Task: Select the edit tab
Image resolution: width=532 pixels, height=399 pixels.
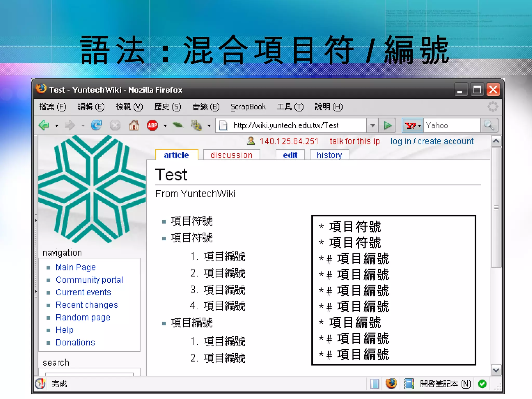Action: coord(290,155)
